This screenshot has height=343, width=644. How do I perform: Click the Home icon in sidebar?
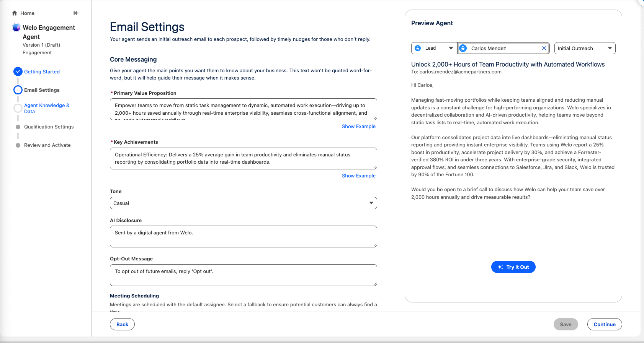tap(15, 13)
